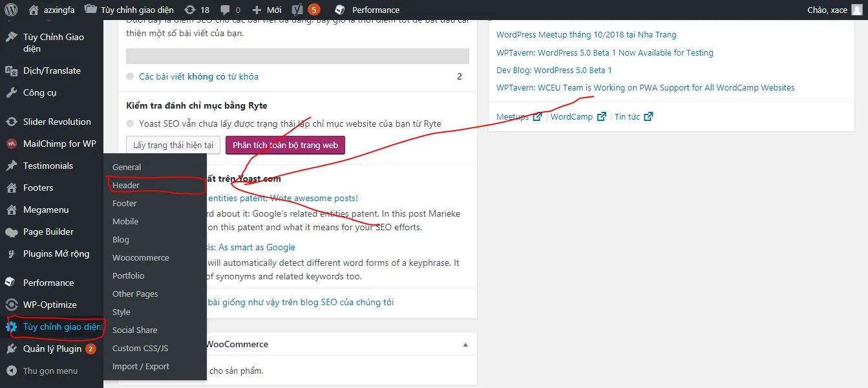Open Custom CSS/JS in the submenu
The height and width of the screenshot is (388, 868).
pyautogui.click(x=140, y=348)
